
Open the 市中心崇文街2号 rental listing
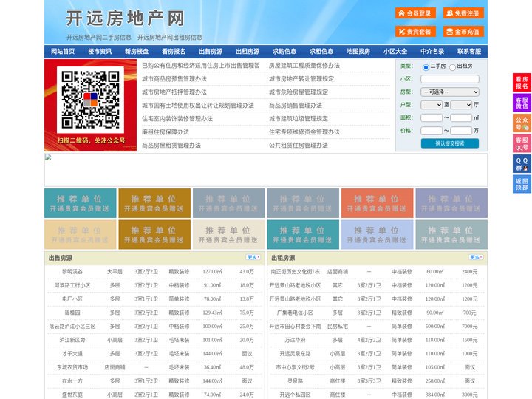[295, 367]
